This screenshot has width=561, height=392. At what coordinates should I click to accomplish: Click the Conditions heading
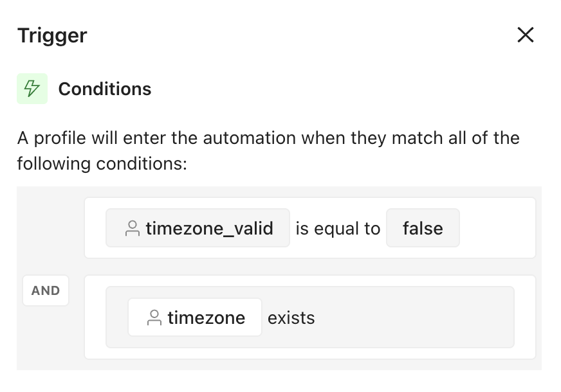[105, 89]
